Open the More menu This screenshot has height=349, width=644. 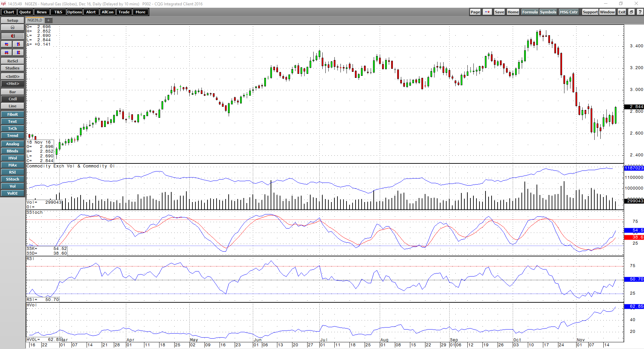tap(140, 12)
